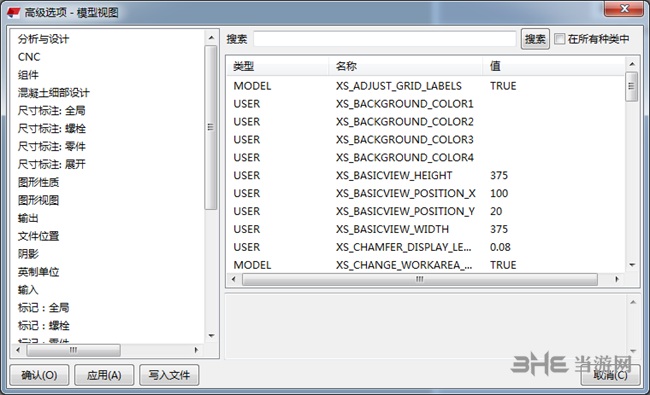
Task: Open the 图形性质 category
Action: click(39, 182)
